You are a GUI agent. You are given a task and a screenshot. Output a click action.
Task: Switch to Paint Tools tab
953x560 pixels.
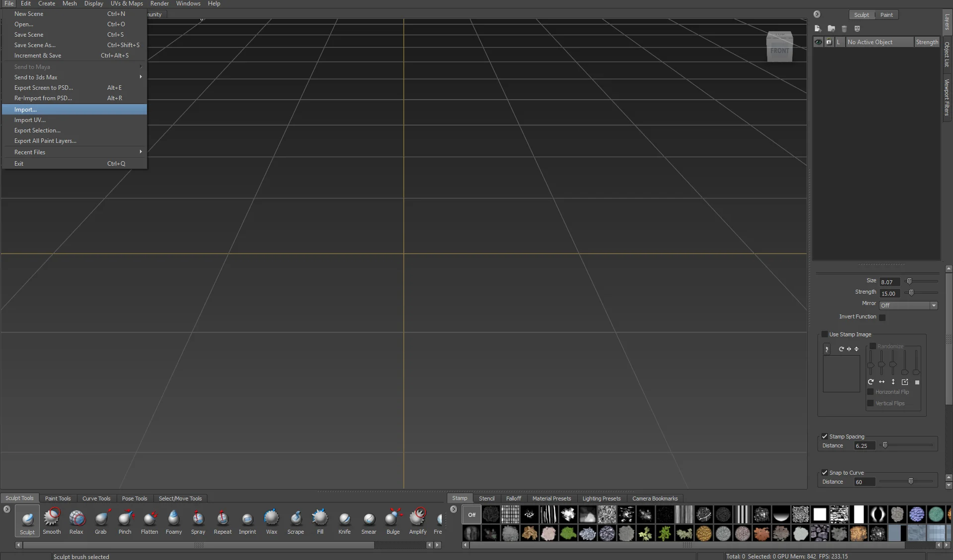58,498
